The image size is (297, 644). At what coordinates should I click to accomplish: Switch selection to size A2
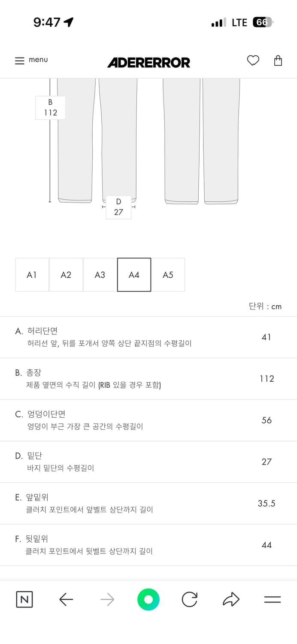point(66,275)
